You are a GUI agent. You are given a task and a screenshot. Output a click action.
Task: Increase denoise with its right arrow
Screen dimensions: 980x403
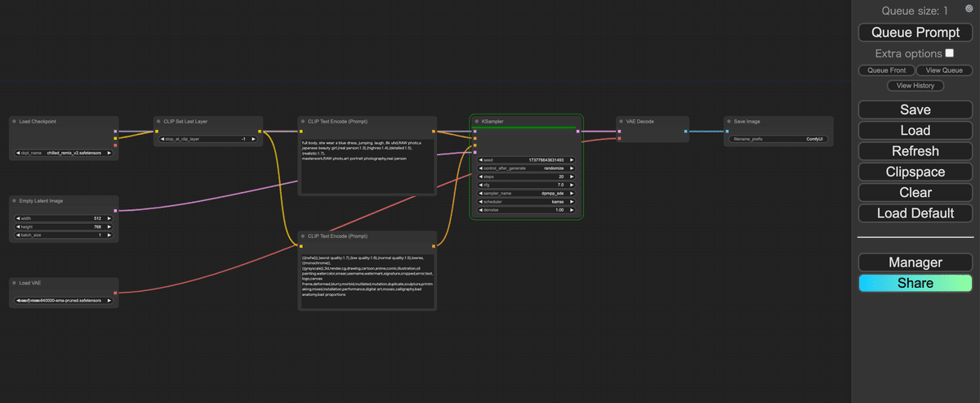(x=572, y=210)
